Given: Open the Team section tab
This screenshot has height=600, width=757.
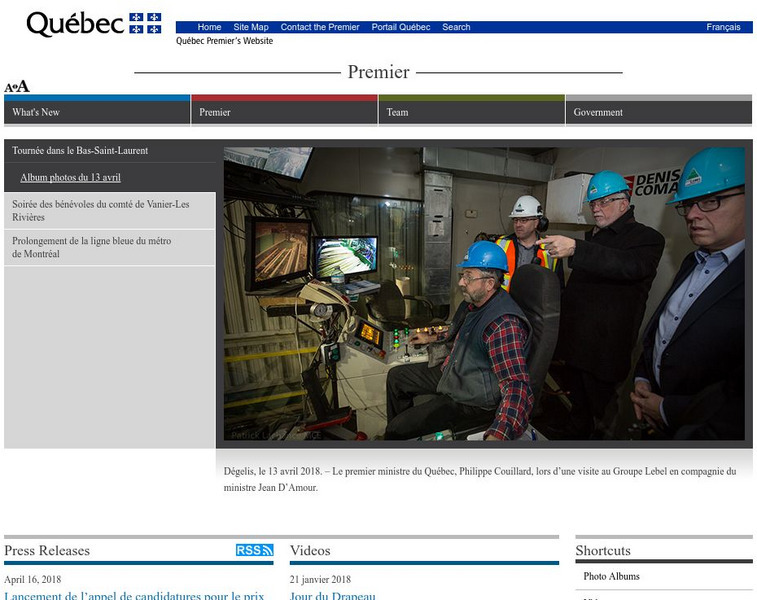Looking at the screenshot, I should [x=472, y=110].
